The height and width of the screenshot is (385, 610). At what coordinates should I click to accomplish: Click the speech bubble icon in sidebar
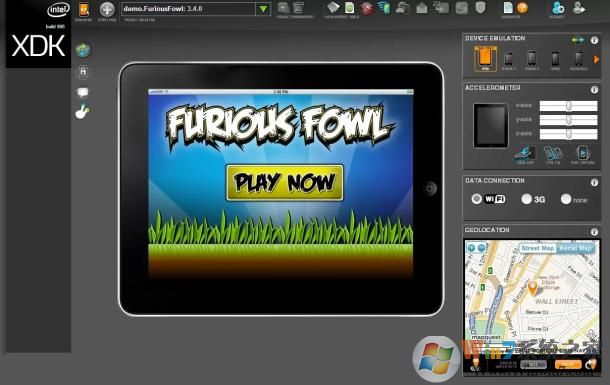82,92
